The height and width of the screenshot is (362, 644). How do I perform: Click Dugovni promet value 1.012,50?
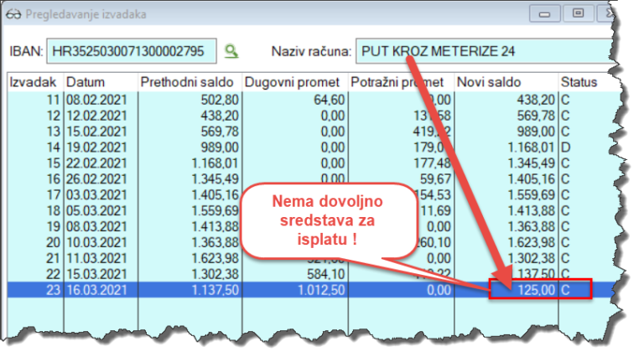[x=321, y=290]
